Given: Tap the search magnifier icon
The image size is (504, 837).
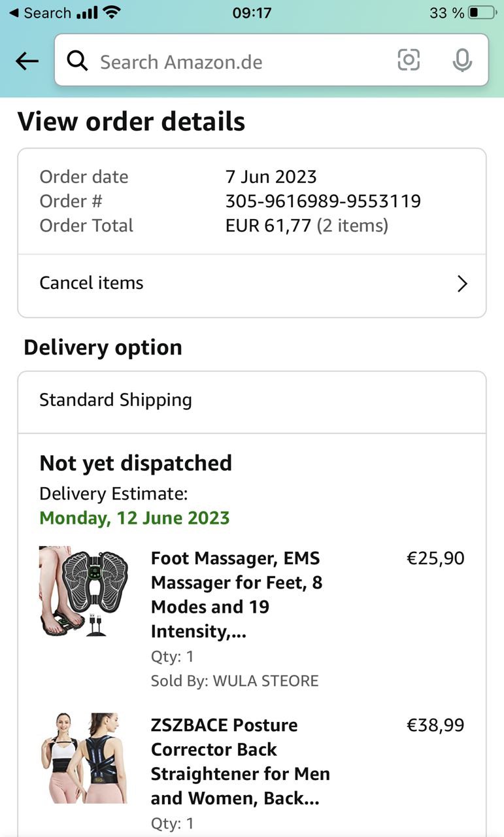Looking at the screenshot, I should [78, 61].
